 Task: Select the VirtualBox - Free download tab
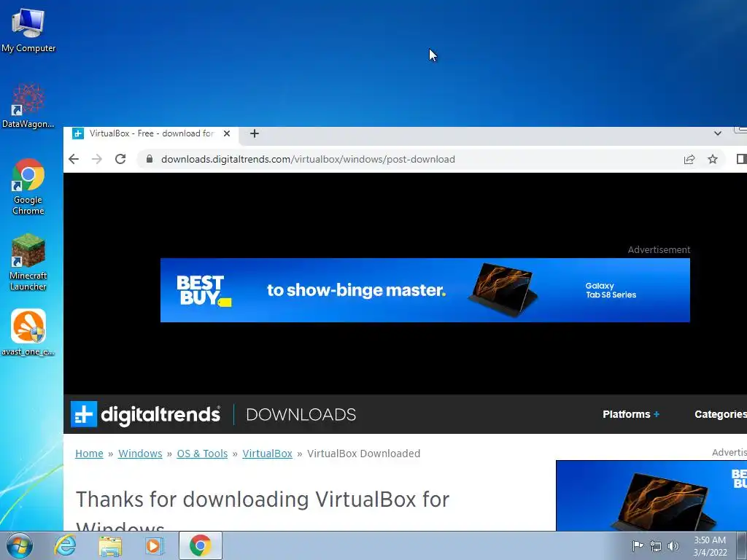point(152,134)
